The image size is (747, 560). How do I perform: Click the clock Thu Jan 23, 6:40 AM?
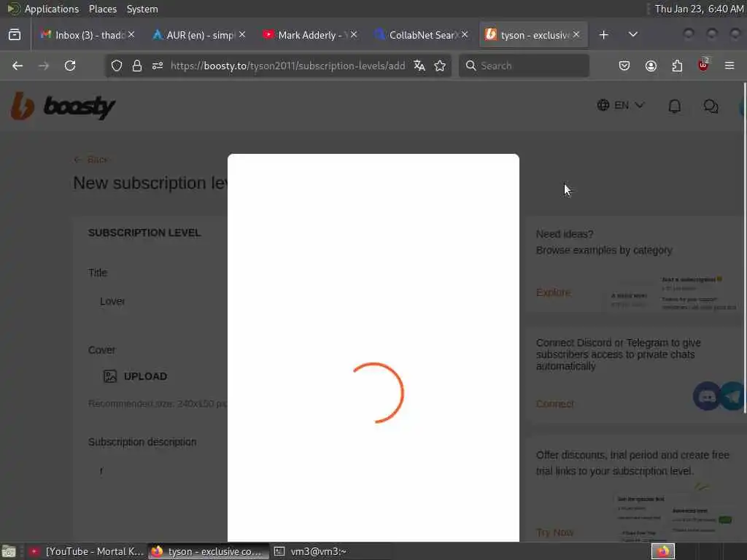[x=699, y=9]
